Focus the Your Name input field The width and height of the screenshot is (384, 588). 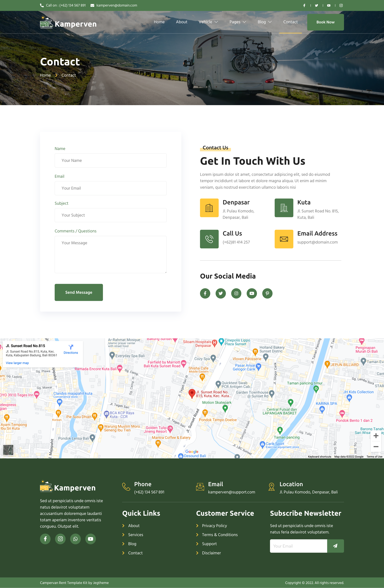[x=110, y=161]
